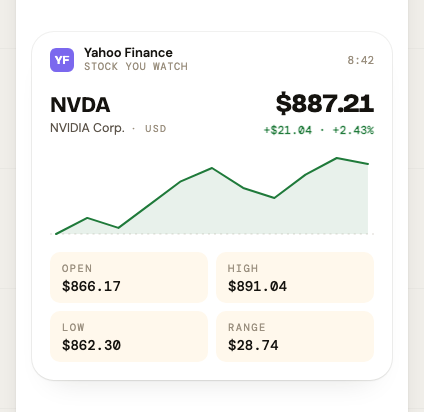Click the $887.21 current price
424x412 pixels.
[325, 103]
